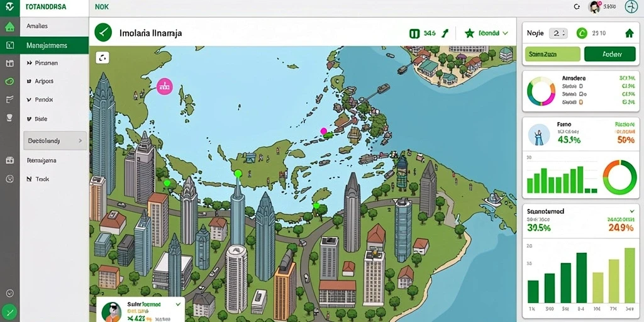This screenshot has width=644, height=322.
Task: Click the green pause-like icon next to 345
Action: 414,34
